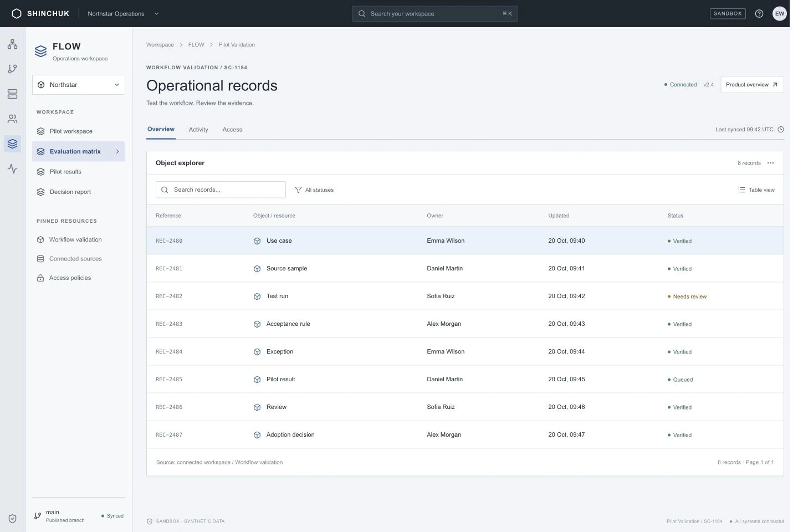The width and height of the screenshot is (798, 532).
Task: Open Pilot results in the sidebar
Action: click(79, 172)
